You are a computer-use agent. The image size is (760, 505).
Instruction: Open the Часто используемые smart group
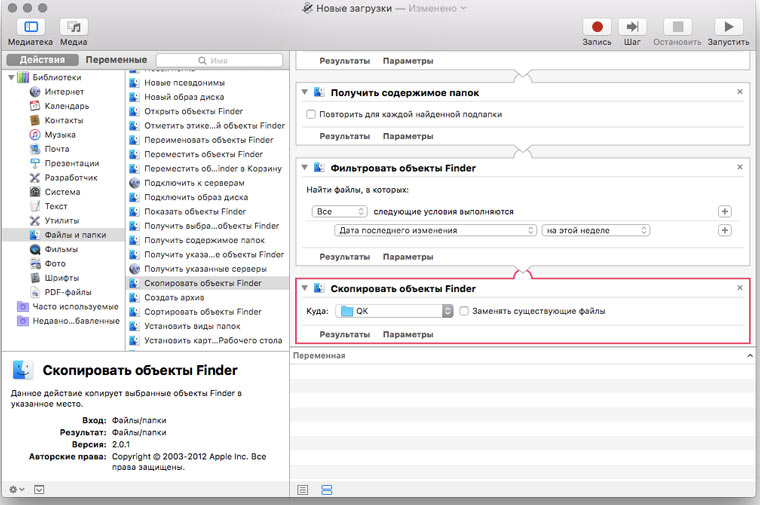point(75,306)
